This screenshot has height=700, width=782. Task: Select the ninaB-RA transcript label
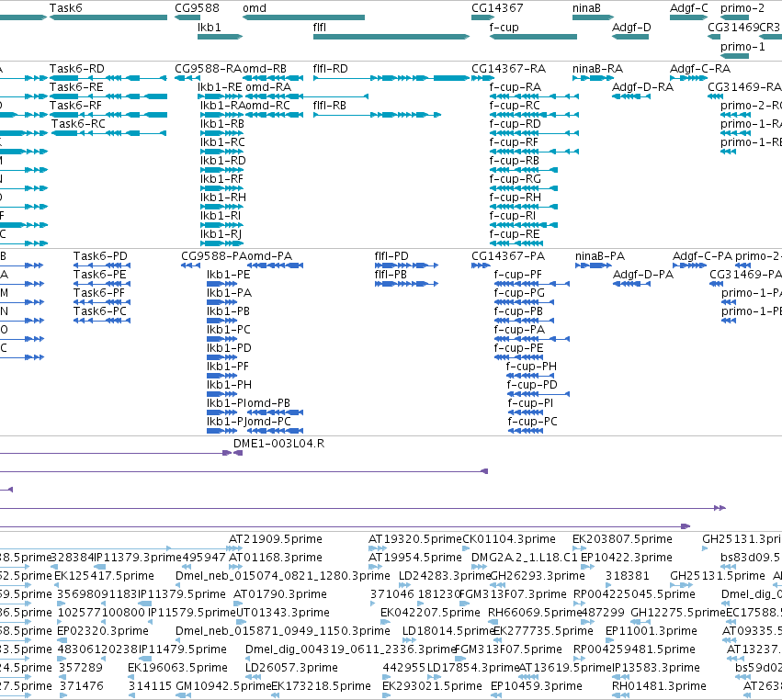point(598,69)
